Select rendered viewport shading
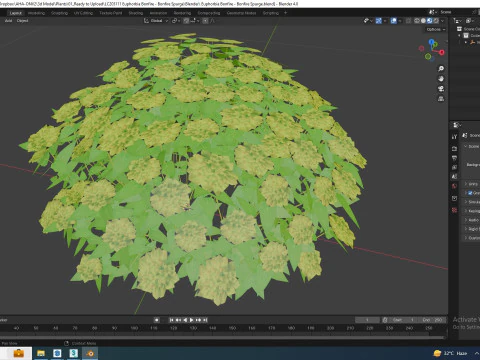 click(x=436, y=21)
